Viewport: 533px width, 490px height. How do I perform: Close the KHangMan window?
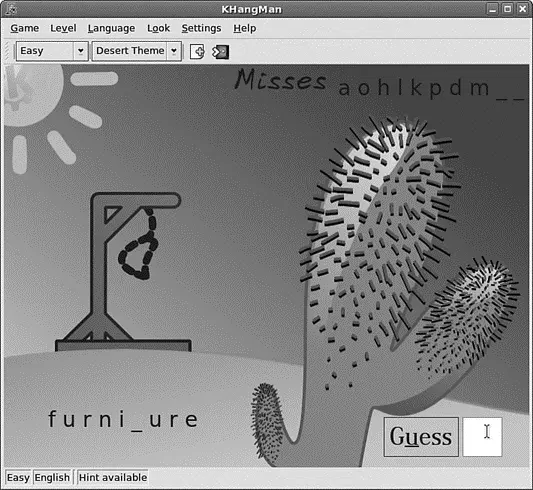point(522,9)
